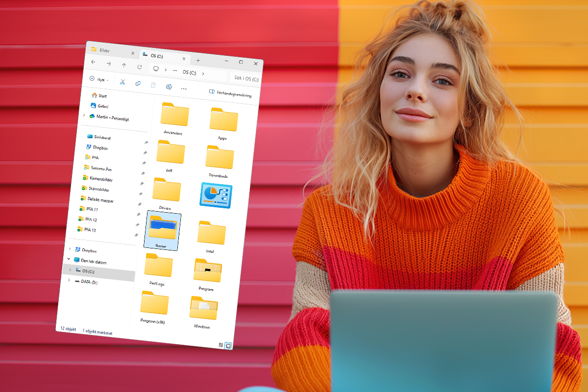Refresh the OS (C:) folder view
588x392 pixels.
pos(140,67)
